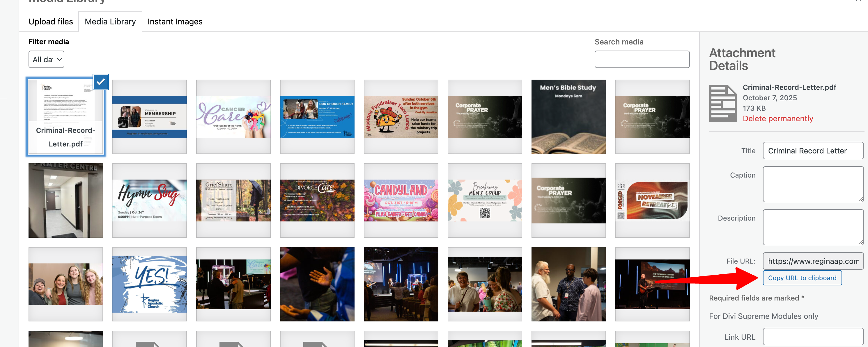This screenshot has height=347, width=868.
Task: Open the Instant Images tab
Action: 175,22
